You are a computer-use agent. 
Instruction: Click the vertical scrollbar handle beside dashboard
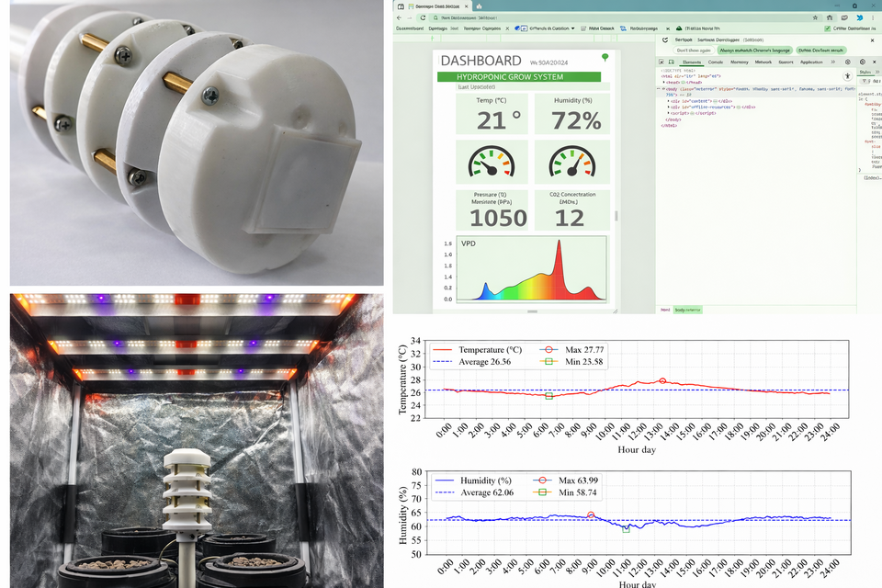coord(616,216)
